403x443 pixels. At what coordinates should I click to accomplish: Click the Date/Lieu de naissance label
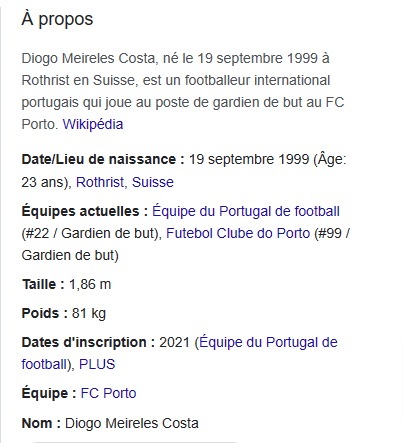point(103,159)
